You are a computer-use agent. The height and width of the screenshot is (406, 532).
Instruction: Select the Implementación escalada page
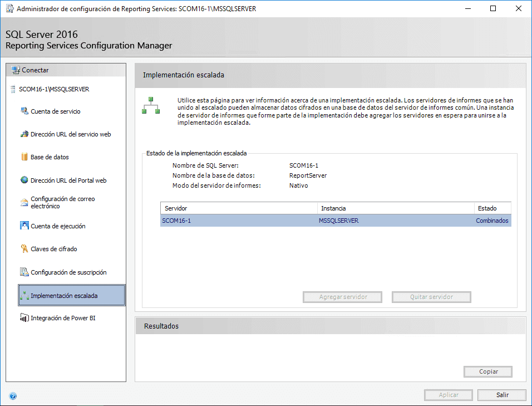(72, 295)
